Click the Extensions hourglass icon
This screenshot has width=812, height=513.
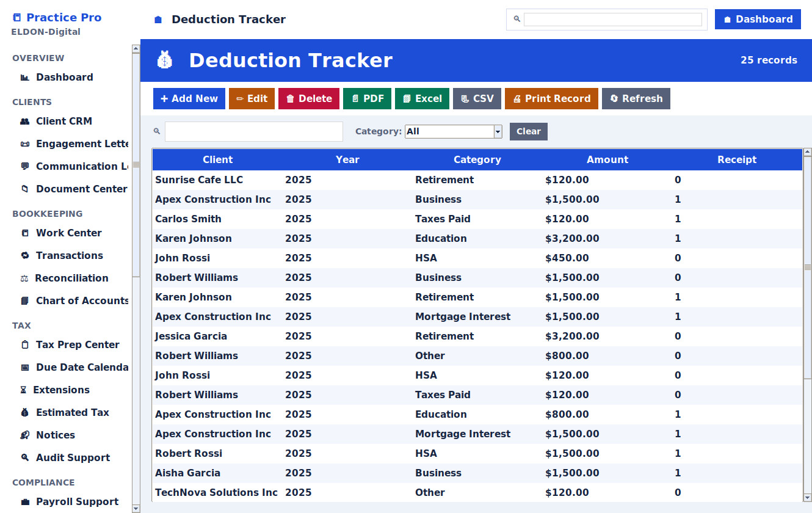point(23,390)
